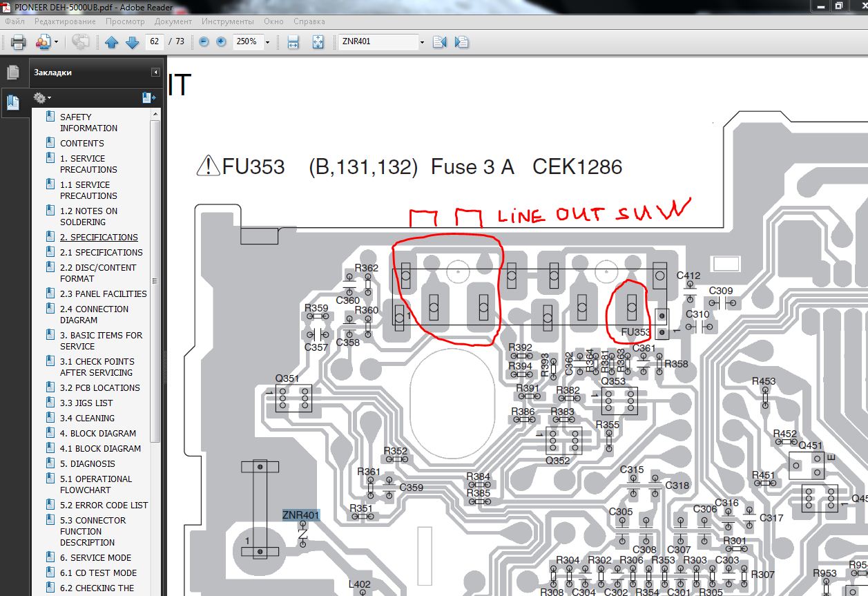Click the expand current bookmark icon
Screen dimensions: 868x596
coord(149,98)
